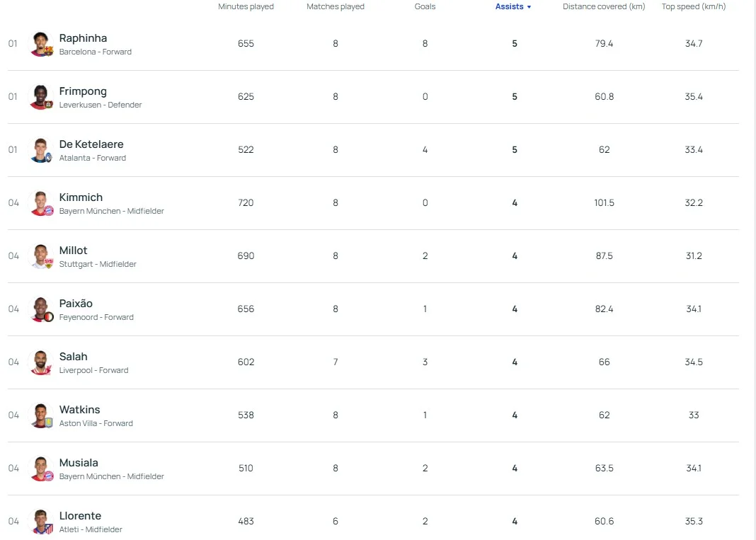Select Kimmich's player photo

pyautogui.click(x=41, y=203)
